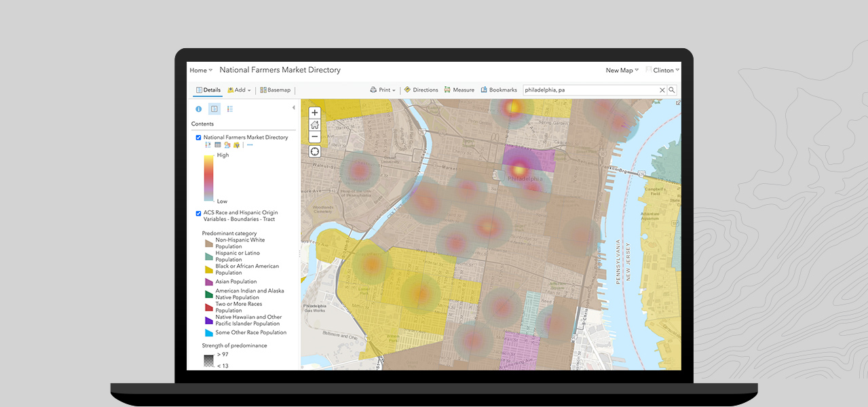Uncheck National Farmers Market Directory layer
This screenshot has width=868, height=407.
tap(199, 138)
